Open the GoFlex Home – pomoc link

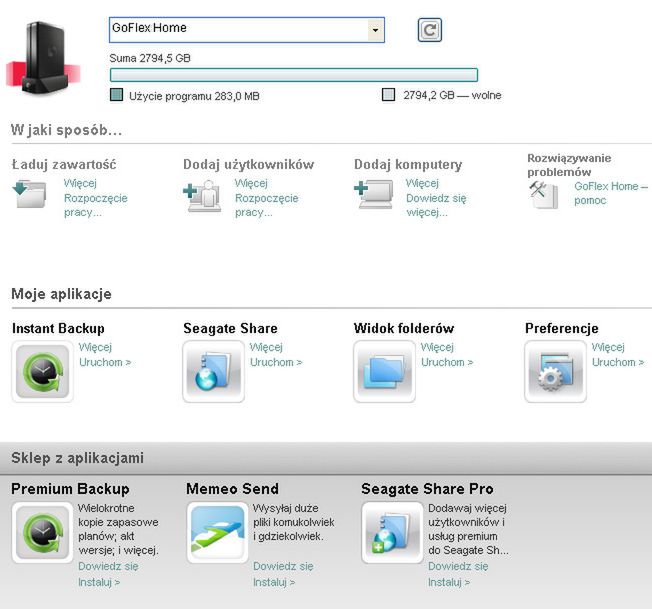pos(611,193)
